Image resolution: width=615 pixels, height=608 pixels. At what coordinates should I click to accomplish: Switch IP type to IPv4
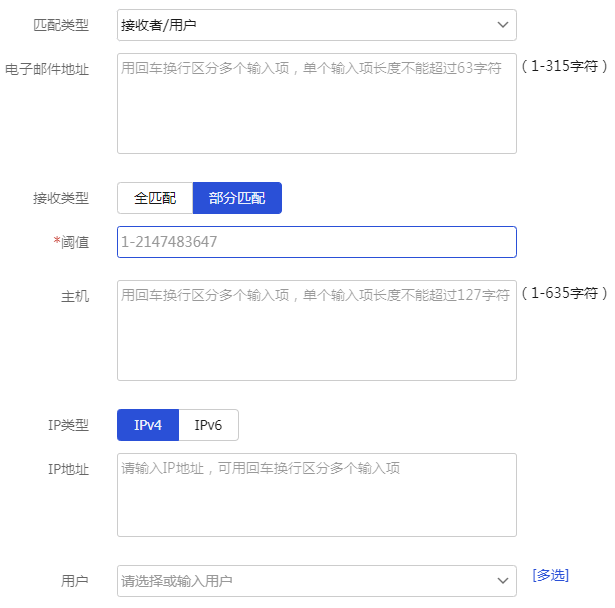coord(148,425)
